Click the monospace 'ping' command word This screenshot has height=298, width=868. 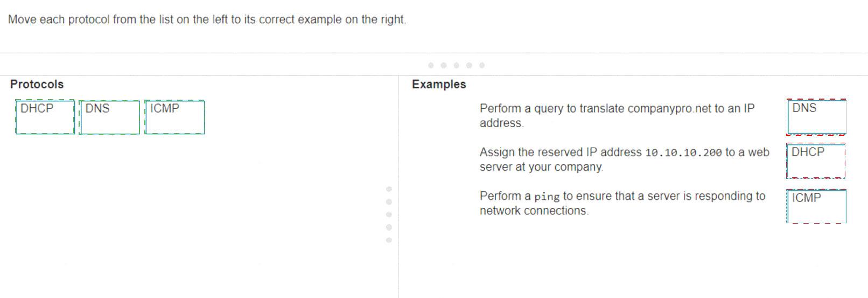[547, 197]
